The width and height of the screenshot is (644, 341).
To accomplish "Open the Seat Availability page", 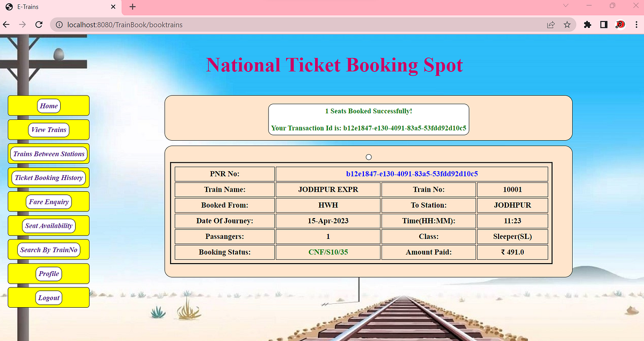I will [48, 226].
